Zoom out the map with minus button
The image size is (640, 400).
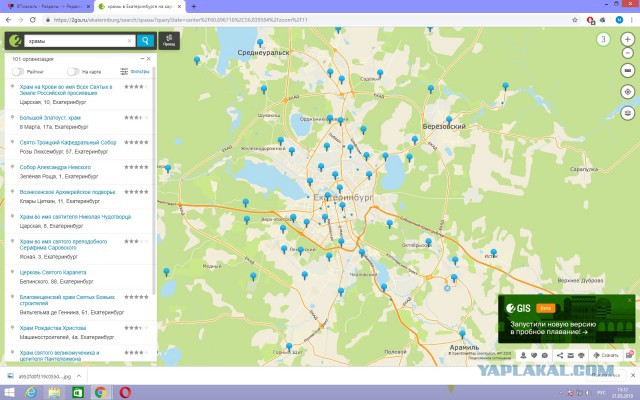[627, 53]
